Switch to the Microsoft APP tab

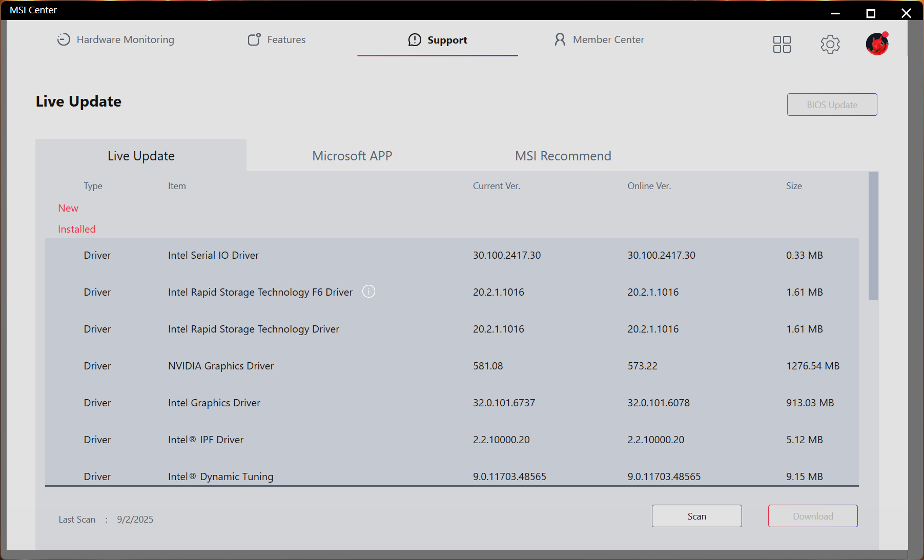click(352, 156)
